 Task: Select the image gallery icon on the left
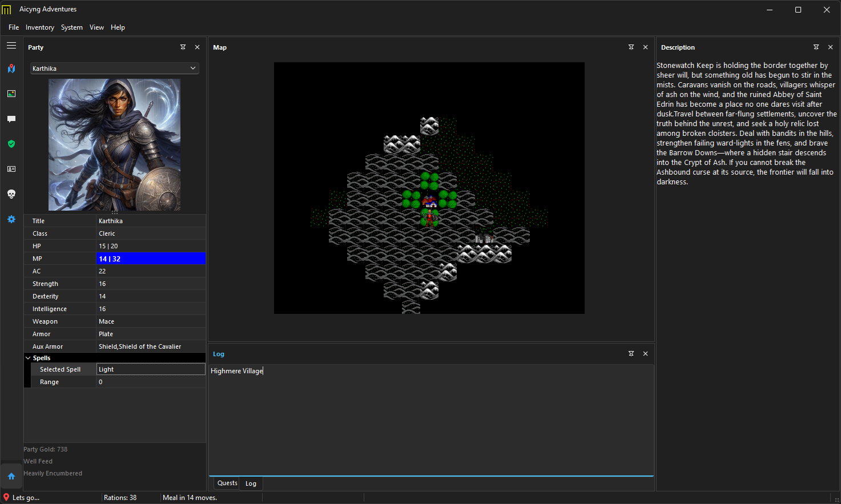(x=11, y=94)
